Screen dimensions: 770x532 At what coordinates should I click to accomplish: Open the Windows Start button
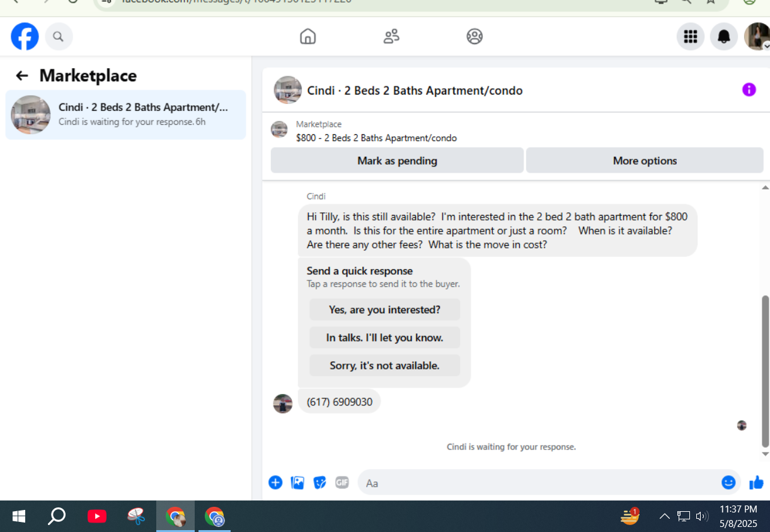[x=19, y=517]
